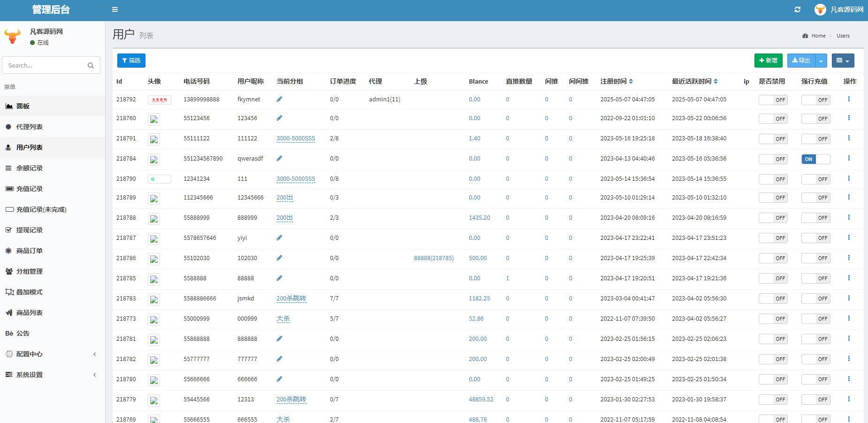Sort table by 注册时间 column arrows
This screenshot has width=868, height=423.
(x=631, y=81)
